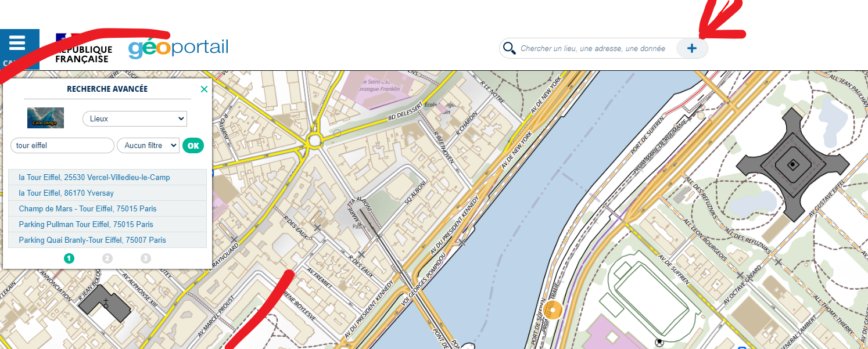868x349 pixels.
Task: Select Parking Pullman Tour Eiffel result
Action: 107,224
